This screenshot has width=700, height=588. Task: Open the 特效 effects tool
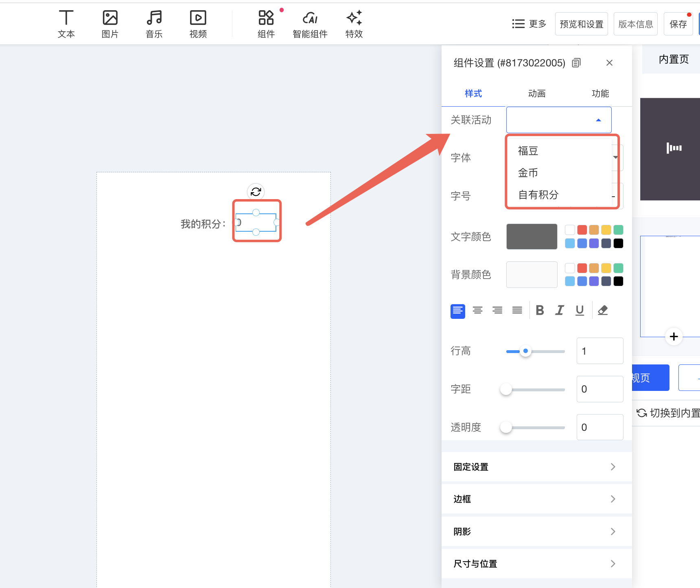(x=354, y=24)
